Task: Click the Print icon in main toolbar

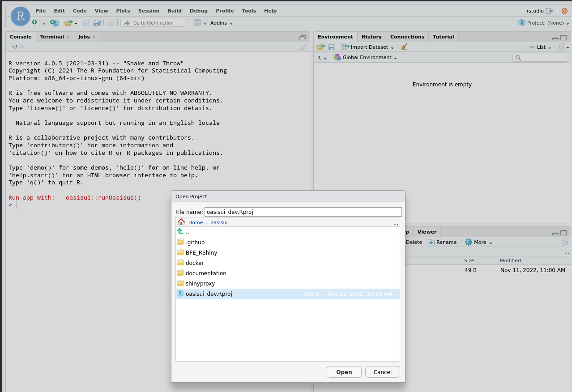Action: click(111, 23)
